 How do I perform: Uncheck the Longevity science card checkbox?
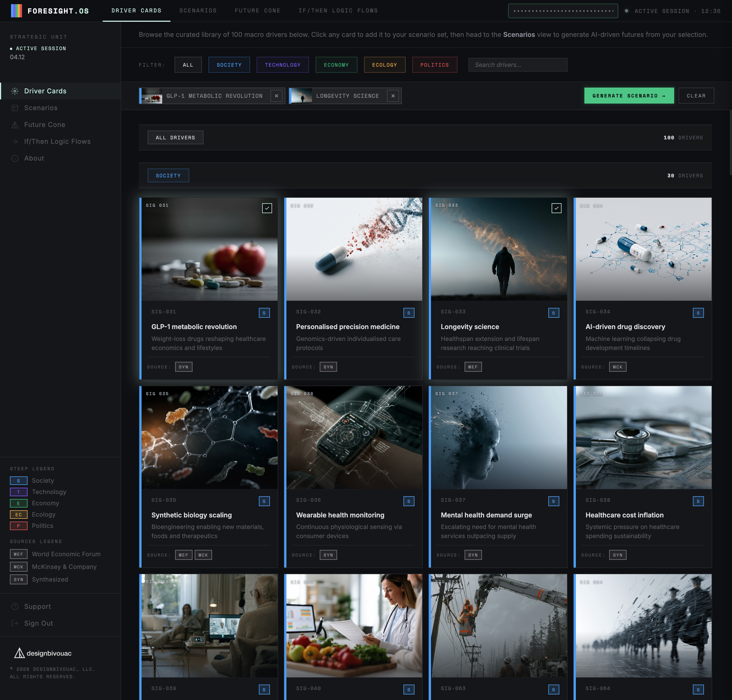(557, 208)
